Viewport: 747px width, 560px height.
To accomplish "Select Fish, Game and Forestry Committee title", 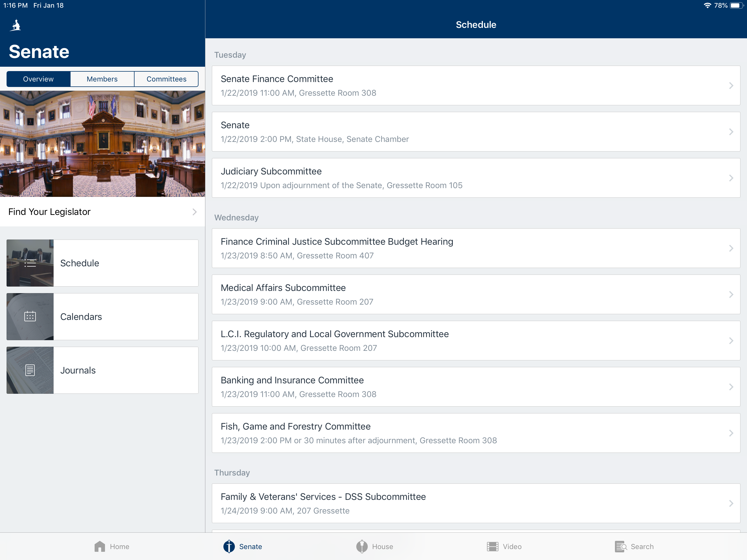I will tap(296, 426).
